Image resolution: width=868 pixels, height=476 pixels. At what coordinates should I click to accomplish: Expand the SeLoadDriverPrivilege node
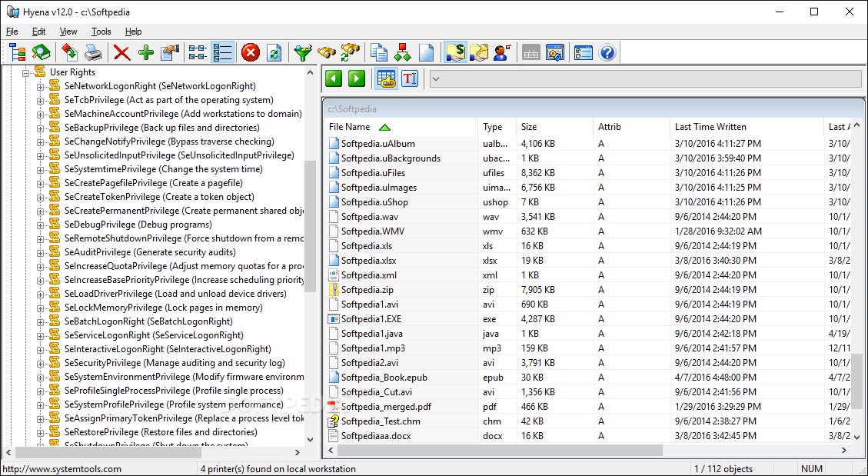coord(41,294)
